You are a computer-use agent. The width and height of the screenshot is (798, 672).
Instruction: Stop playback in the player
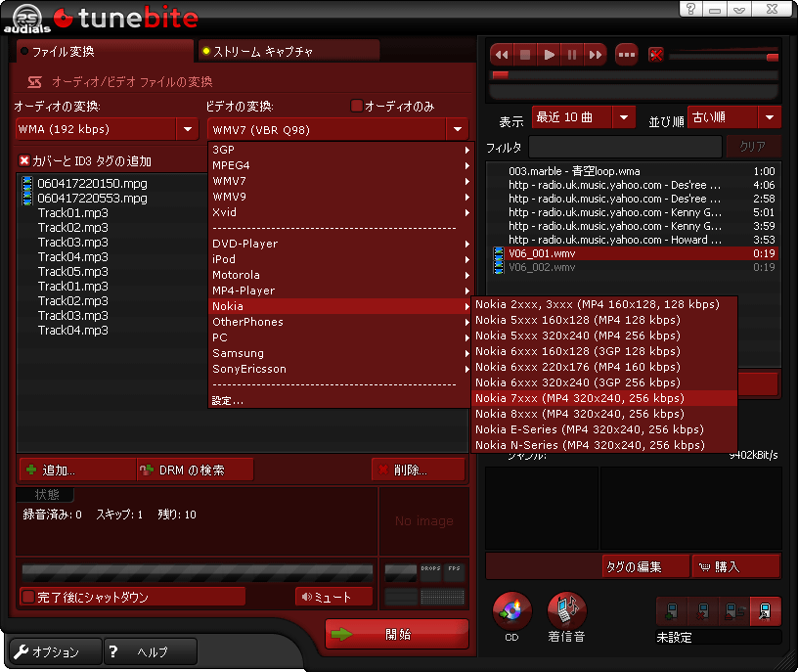click(525, 55)
